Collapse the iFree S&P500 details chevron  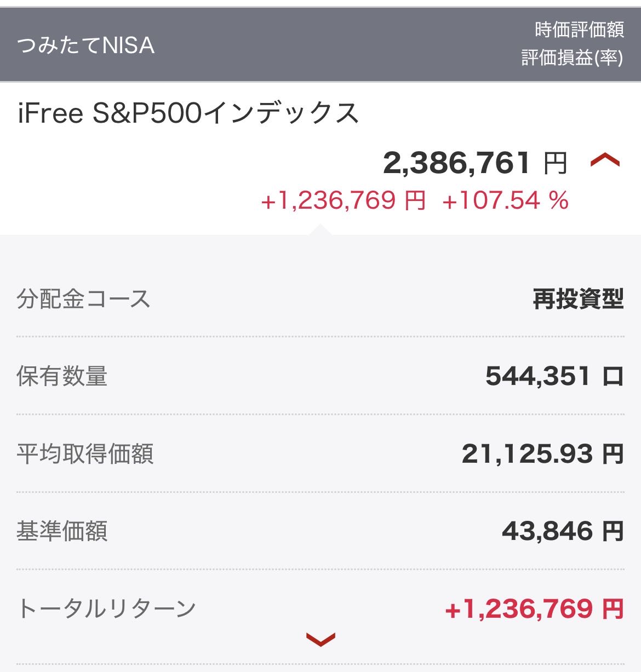tap(605, 161)
